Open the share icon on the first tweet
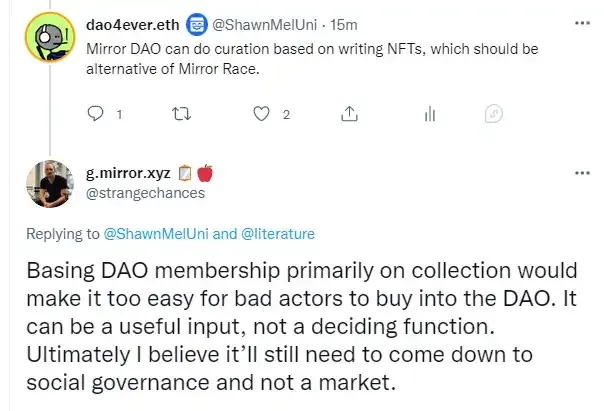The image size is (604, 411). pyautogui.click(x=349, y=114)
